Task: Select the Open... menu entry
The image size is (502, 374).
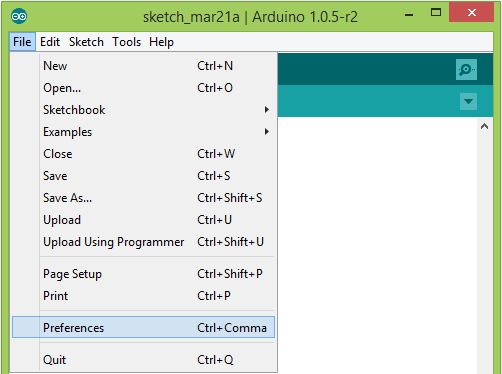Action: [x=143, y=88]
